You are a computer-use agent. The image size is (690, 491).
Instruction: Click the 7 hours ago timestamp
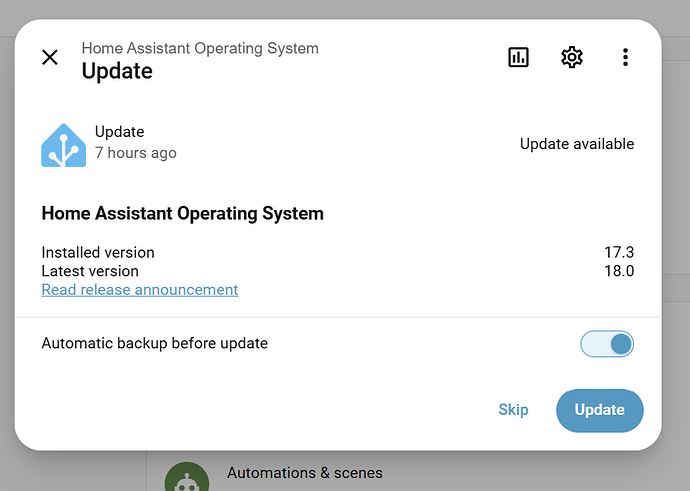click(x=136, y=153)
